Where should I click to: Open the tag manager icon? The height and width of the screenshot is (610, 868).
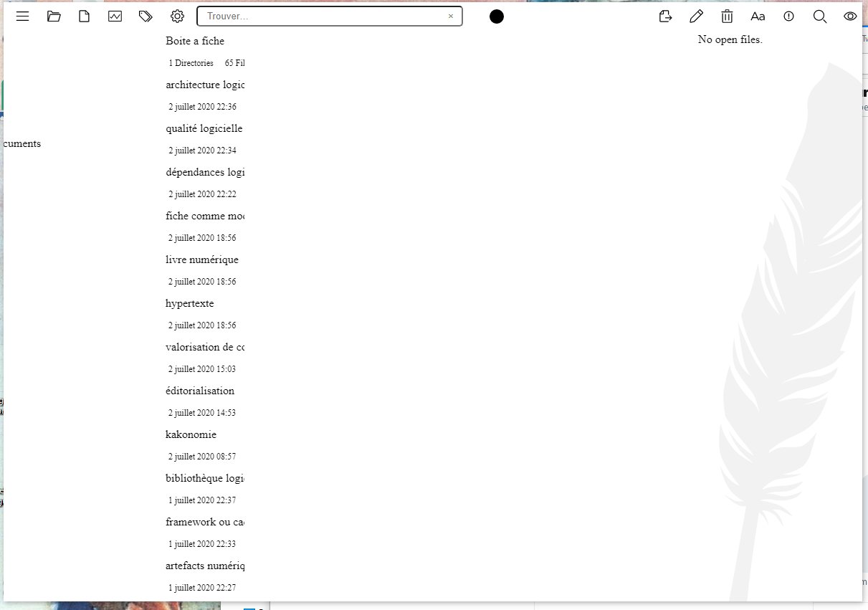pyautogui.click(x=146, y=16)
